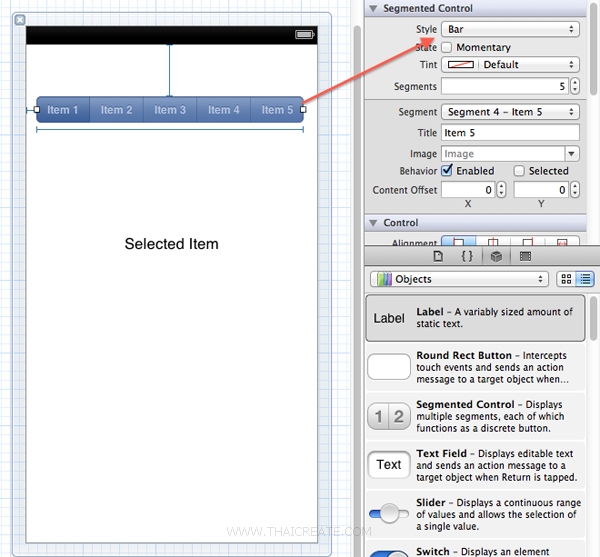Image resolution: width=600 pixels, height=557 pixels.
Task: Select the Text Field library item
Action: pos(475,465)
